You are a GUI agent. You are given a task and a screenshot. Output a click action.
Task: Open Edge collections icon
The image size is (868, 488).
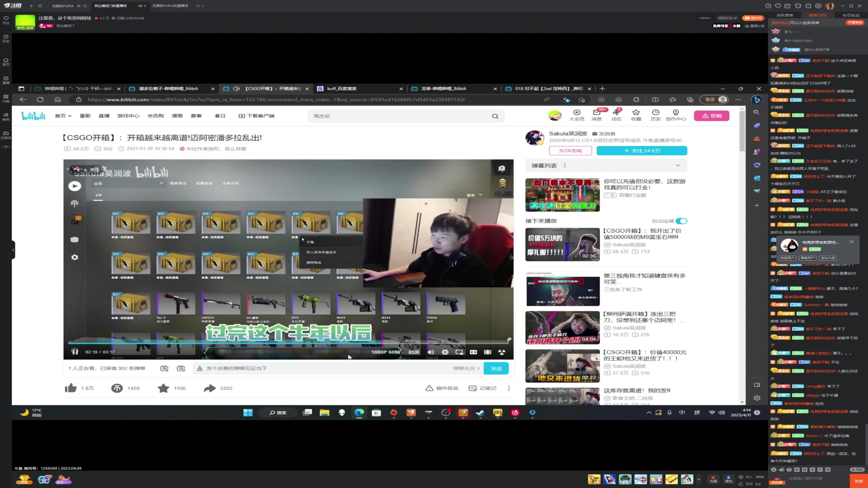[690, 100]
